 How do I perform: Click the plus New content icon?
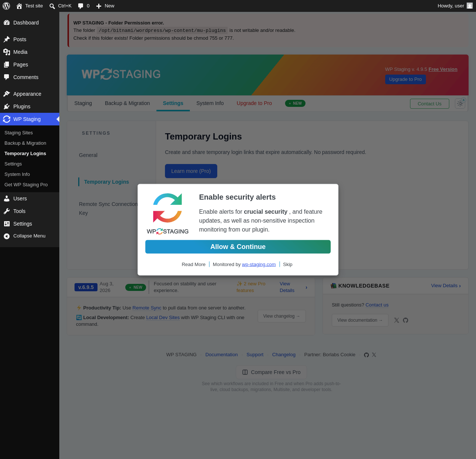click(x=99, y=6)
